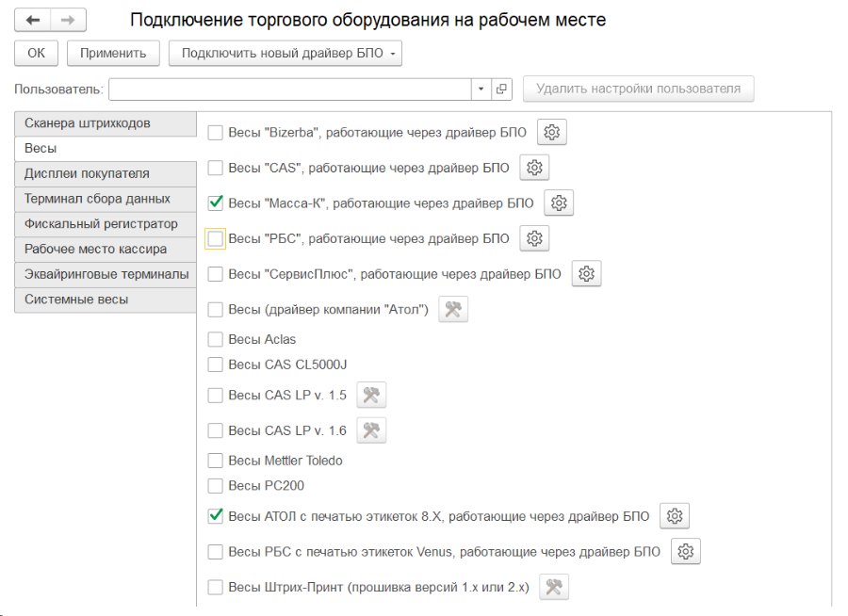Screen dimensions: 848x616
Task: Open tools settings for Весы драйвер "Атол"
Action: pyautogui.click(x=453, y=309)
